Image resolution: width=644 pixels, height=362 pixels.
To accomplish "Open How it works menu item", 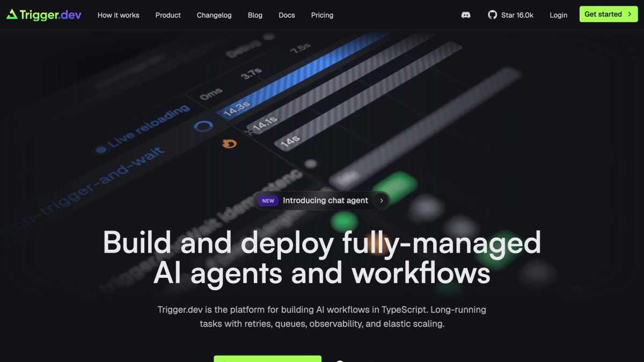I will point(119,15).
